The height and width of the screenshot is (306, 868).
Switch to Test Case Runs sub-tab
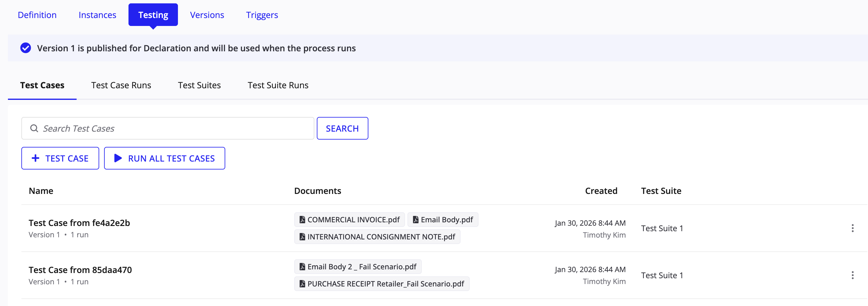tap(121, 85)
